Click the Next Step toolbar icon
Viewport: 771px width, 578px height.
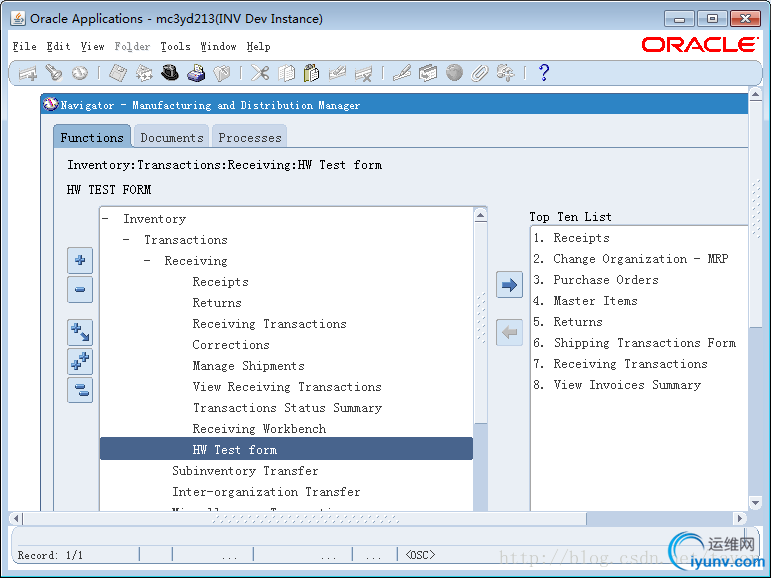[x=144, y=73]
